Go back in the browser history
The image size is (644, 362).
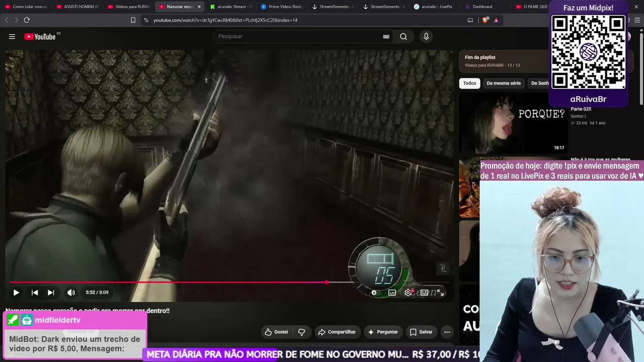click(7, 20)
